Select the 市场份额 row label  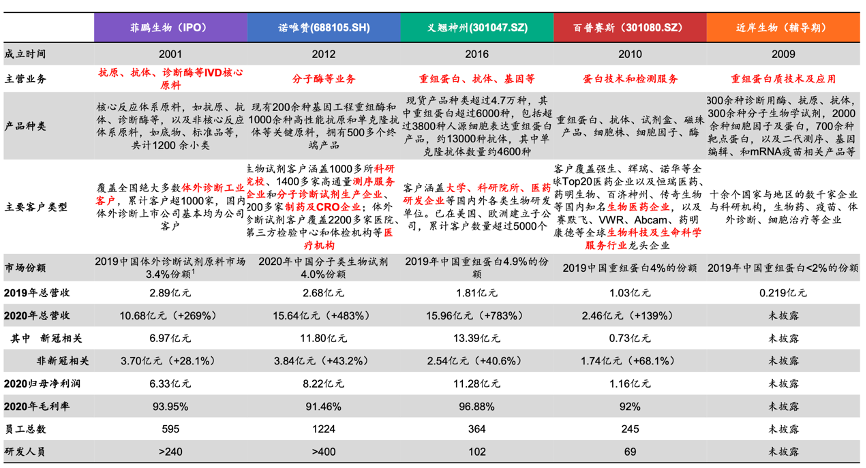click(26, 268)
